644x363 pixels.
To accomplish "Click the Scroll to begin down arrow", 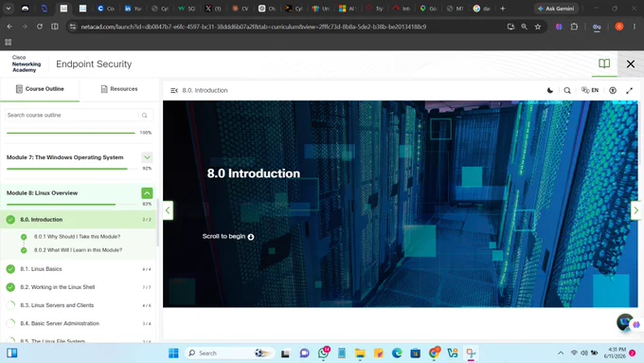I will (251, 237).
